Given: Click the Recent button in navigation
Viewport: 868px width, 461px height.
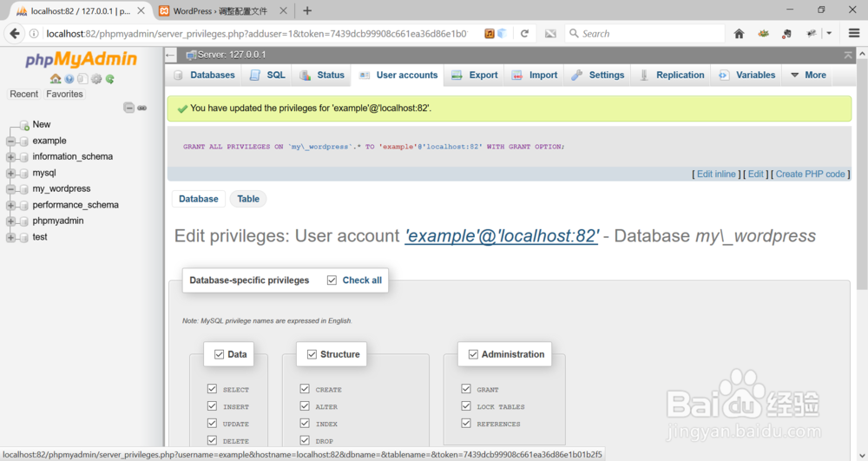Looking at the screenshot, I should click(x=23, y=94).
